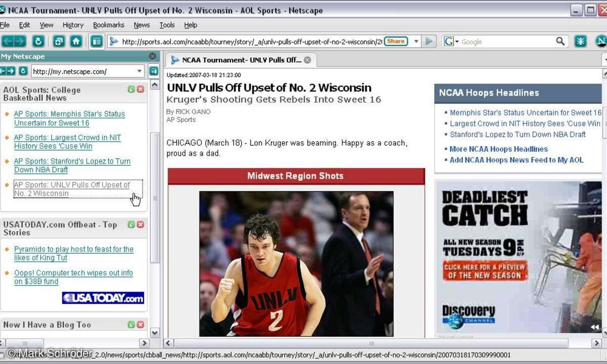
Task: Refresh the USATODAY.com Offbeat widget
Action: coord(132,224)
